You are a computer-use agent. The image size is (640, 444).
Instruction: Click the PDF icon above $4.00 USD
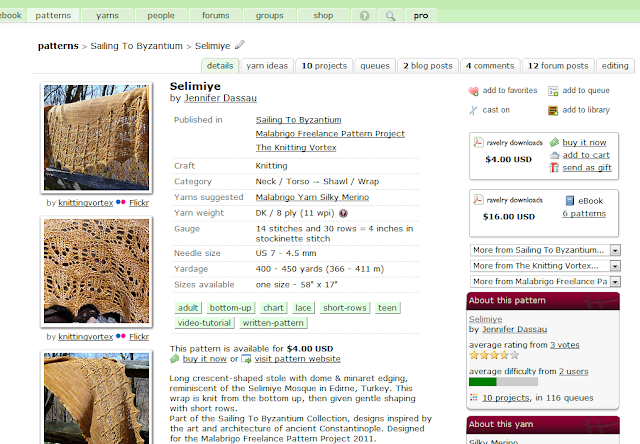(x=478, y=142)
